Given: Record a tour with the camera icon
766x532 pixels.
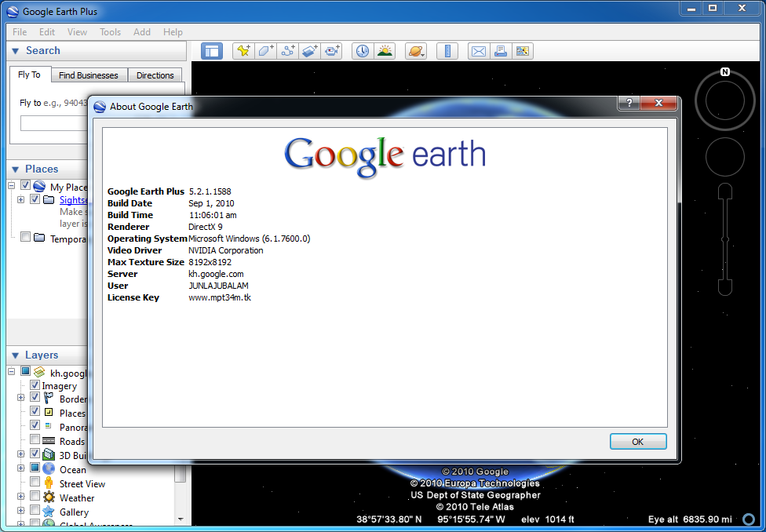Looking at the screenshot, I should (x=332, y=51).
